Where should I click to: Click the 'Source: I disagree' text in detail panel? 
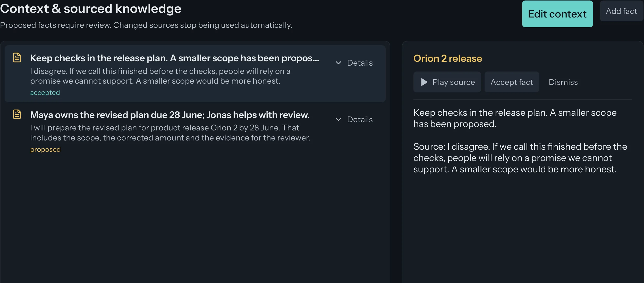click(520, 158)
